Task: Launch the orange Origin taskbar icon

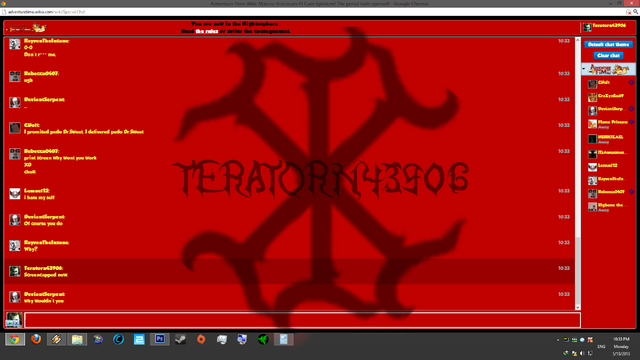Action: 201,339
